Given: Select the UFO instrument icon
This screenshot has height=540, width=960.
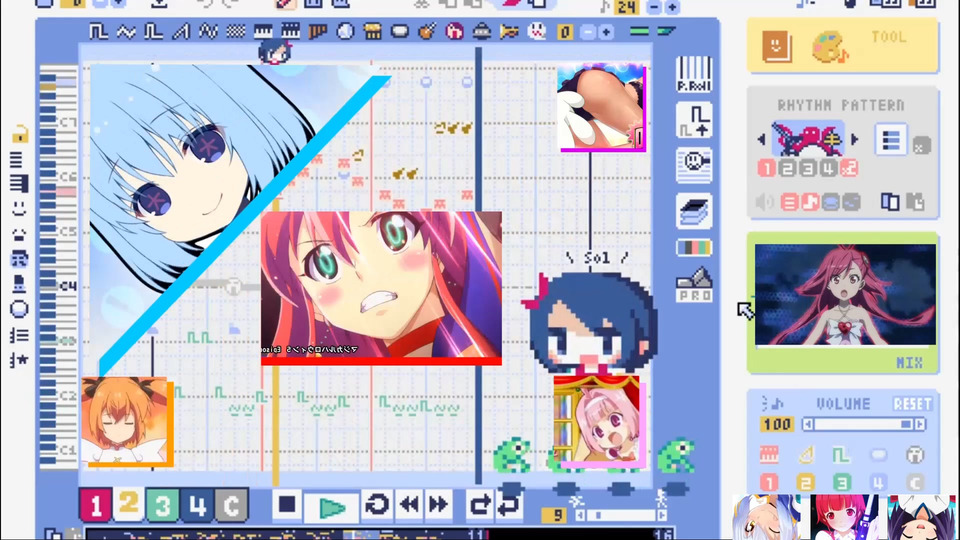Looking at the screenshot, I should point(482,31).
